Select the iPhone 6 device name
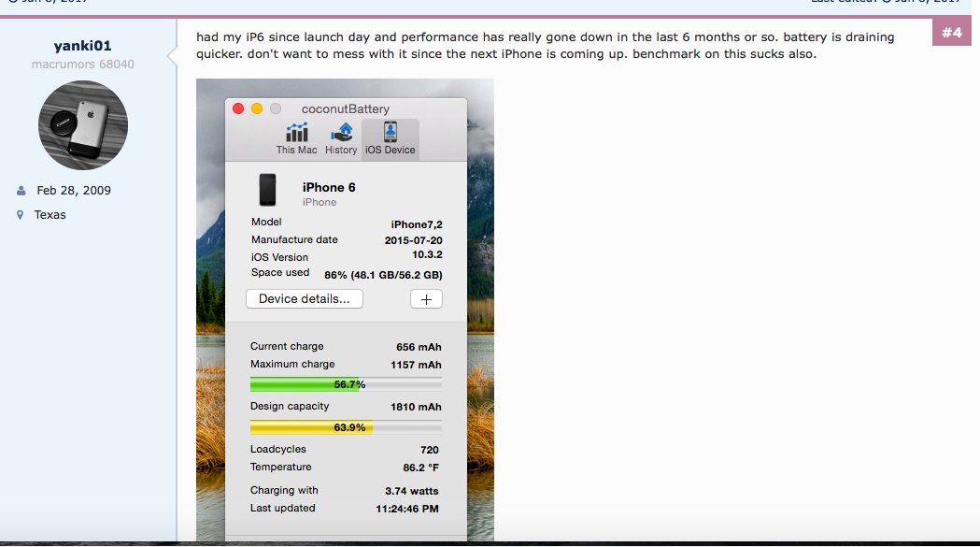The image size is (980, 547). click(329, 187)
